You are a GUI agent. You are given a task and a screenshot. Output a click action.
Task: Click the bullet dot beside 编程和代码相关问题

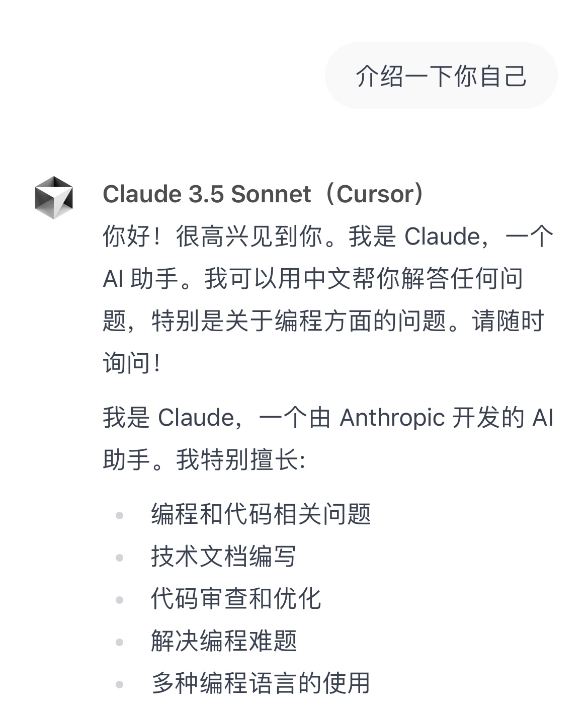point(120,515)
